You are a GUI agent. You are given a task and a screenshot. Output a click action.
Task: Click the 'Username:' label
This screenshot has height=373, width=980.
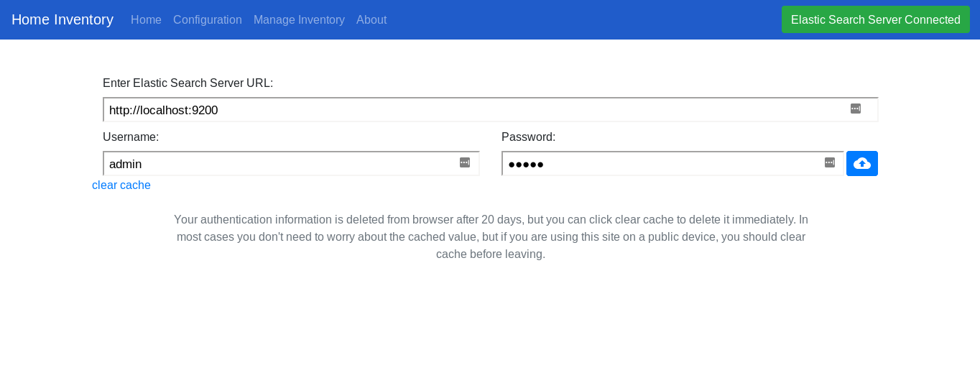(131, 137)
